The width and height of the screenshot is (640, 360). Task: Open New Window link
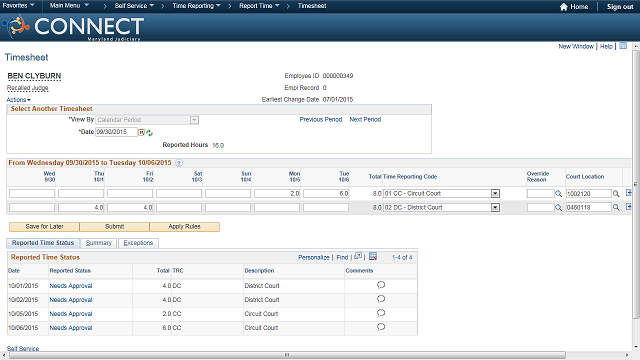(576, 47)
